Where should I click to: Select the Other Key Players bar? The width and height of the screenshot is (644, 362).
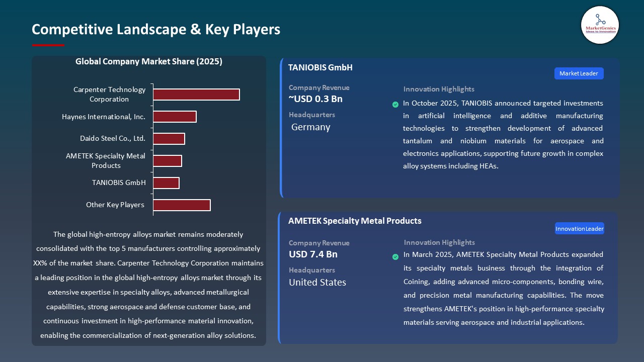coord(182,205)
